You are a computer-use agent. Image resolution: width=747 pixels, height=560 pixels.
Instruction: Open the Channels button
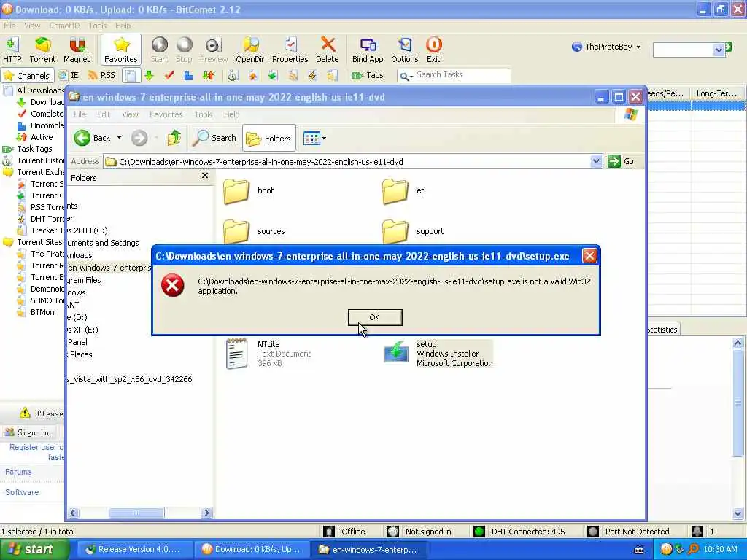click(x=26, y=75)
